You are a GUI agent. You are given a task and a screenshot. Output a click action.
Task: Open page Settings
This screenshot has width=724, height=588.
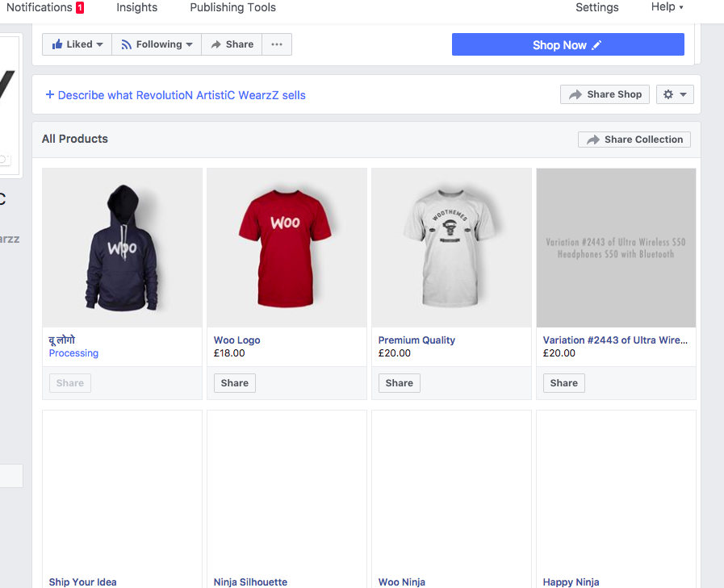(x=596, y=7)
